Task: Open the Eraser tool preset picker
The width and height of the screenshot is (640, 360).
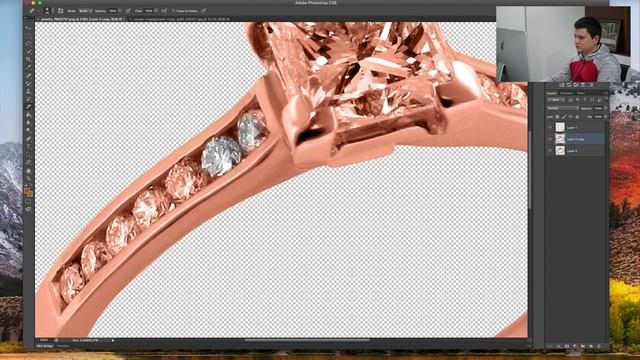Action: pos(33,11)
